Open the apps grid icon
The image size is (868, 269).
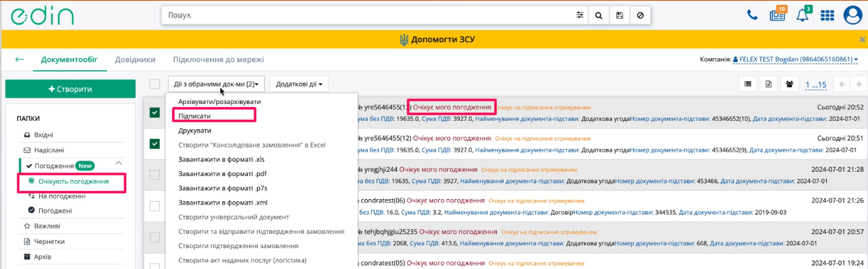pyautogui.click(x=827, y=15)
